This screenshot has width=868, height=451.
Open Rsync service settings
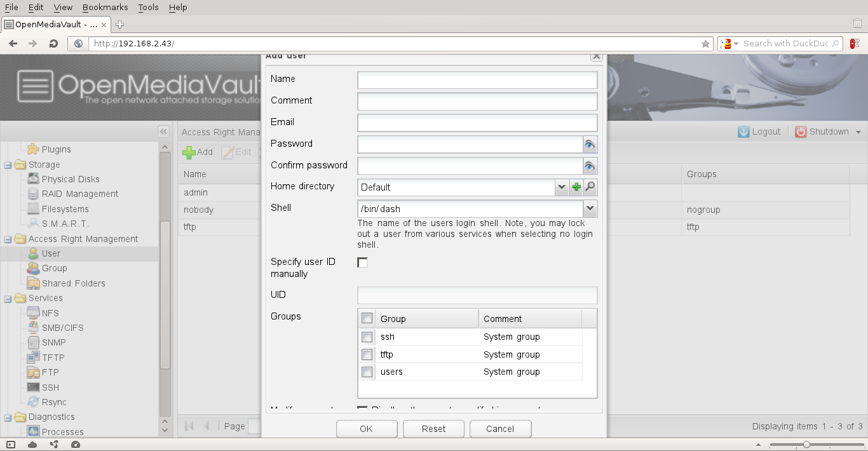(47, 402)
